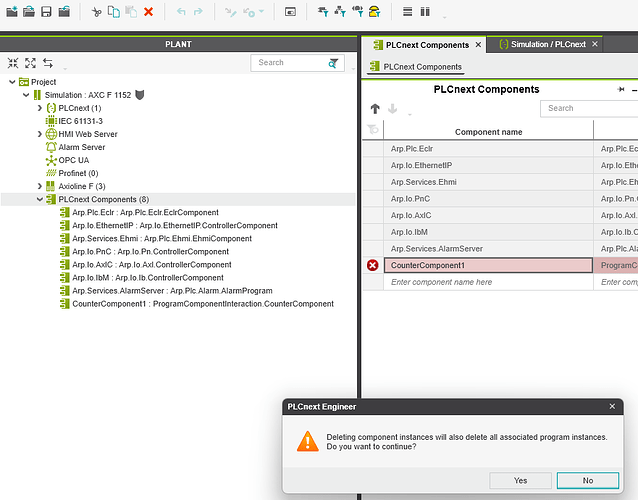Close the PLCnext Components tab
The width and height of the screenshot is (638, 500).
pos(478,45)
